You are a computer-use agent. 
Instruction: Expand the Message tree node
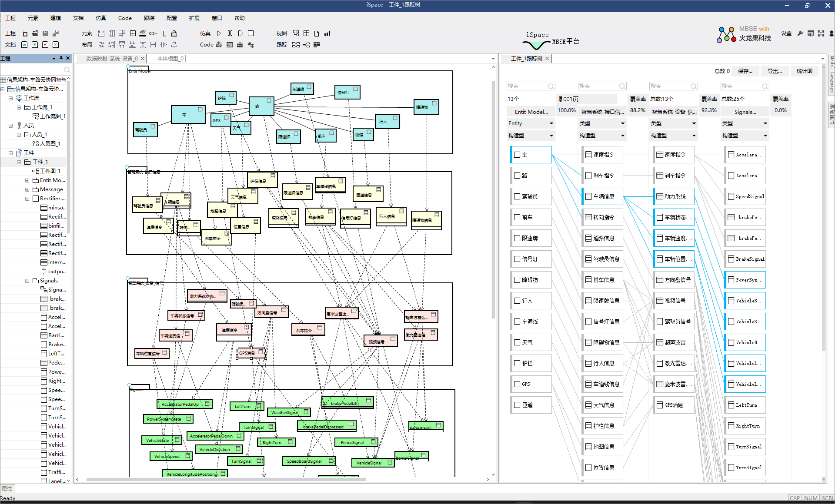[x=27, y=189]
